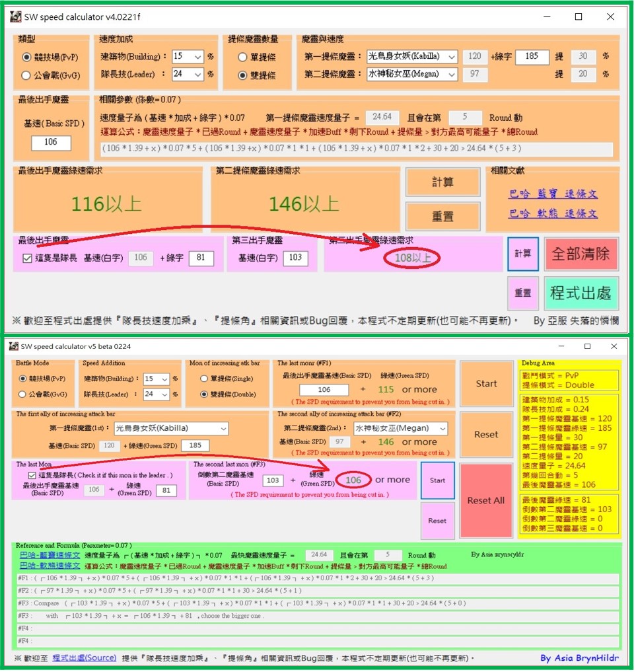Open 巴哈-軟熊速條文 link in v5 window

[x=50, y=566]
